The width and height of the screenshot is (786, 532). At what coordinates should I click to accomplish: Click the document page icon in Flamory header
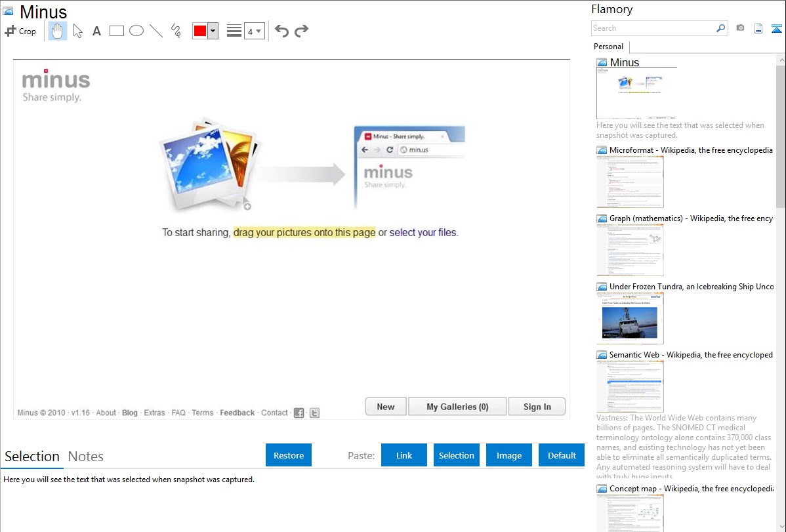pyautogui.click(x=758, y=28)
